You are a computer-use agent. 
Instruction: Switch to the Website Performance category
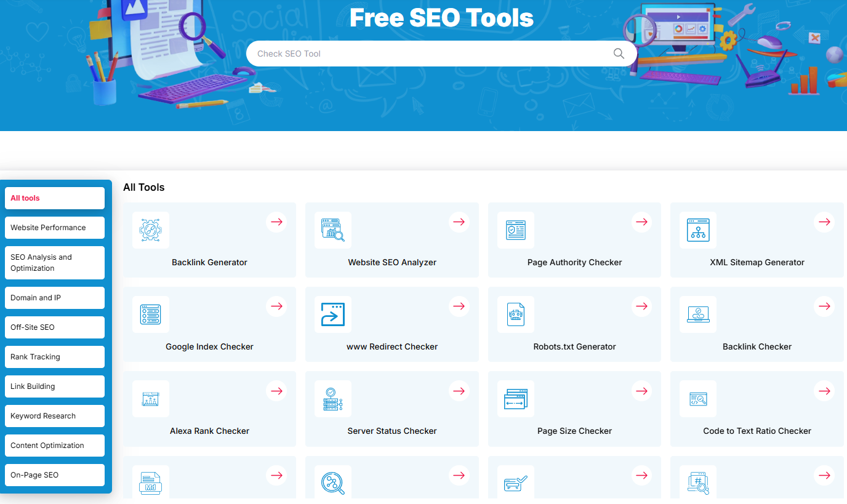pos(54,227)
